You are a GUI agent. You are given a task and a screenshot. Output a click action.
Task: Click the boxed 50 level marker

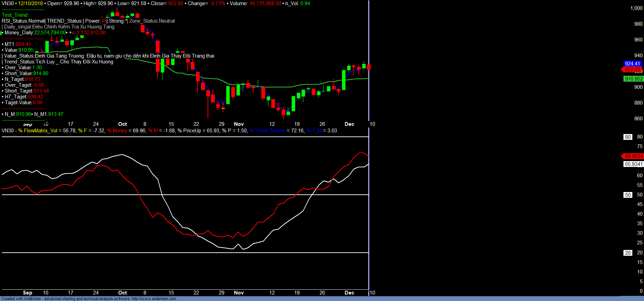coord(628,195)
